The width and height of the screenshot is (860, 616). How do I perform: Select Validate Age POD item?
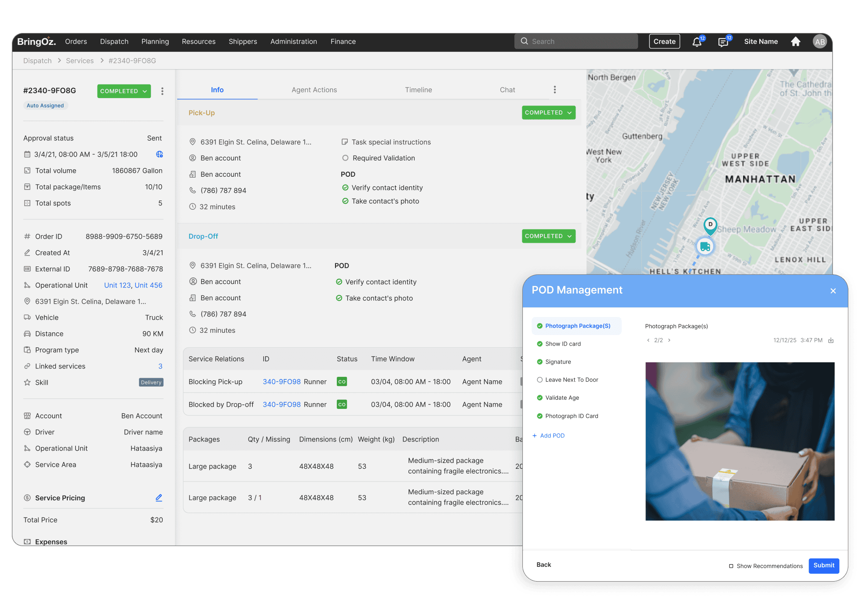click(x=558, y=398)
